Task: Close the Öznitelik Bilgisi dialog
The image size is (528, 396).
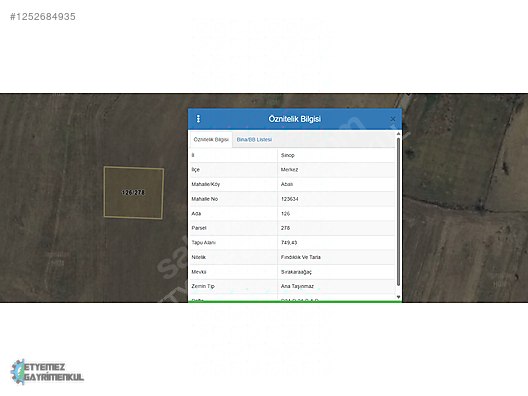Action: 393,119
